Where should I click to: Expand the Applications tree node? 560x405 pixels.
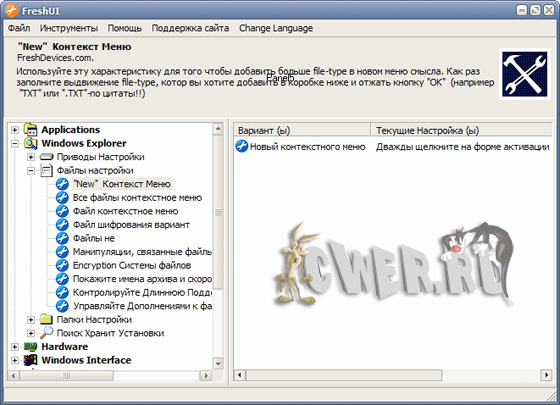[x=15, y=130]
